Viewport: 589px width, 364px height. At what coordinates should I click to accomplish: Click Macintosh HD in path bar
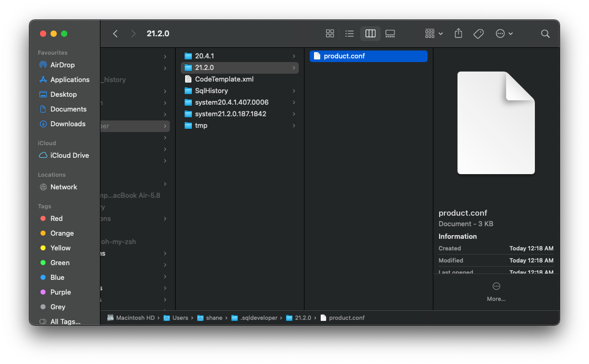(x=131, y=318)
